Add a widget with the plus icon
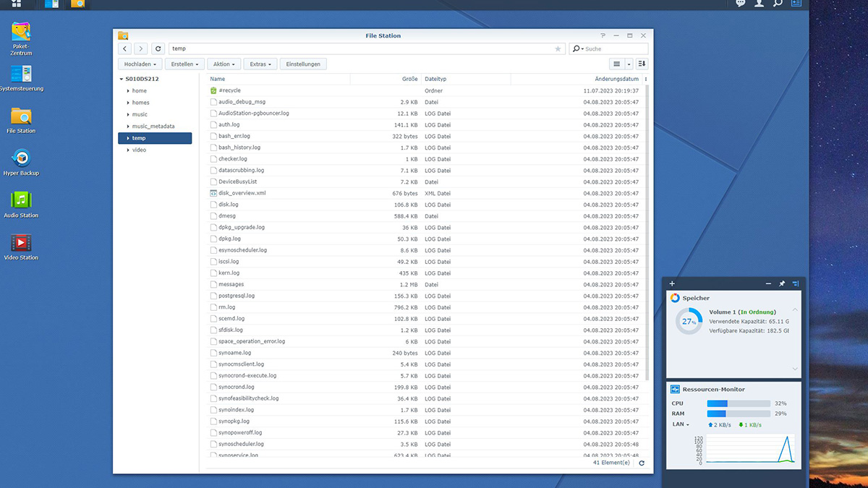The image size is (868, 488). point(672,283)
